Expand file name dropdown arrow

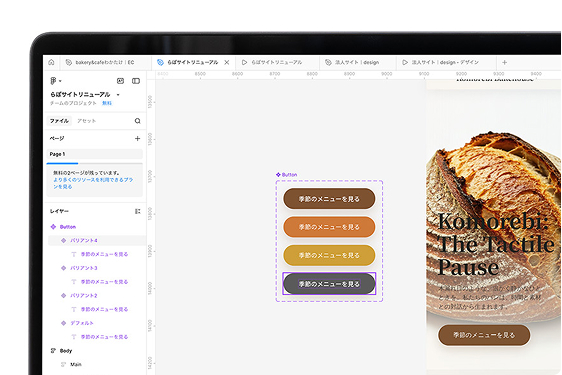click(x=118, y=95)
